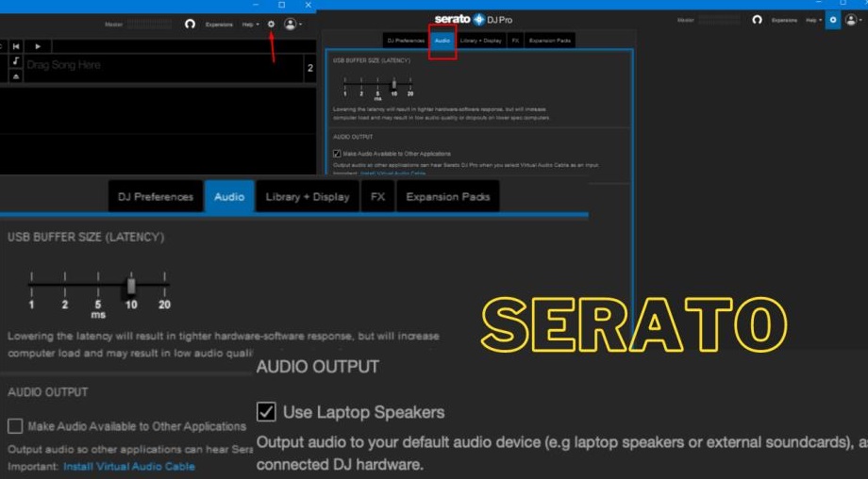This screenshot has height=479, width=868.
Task: Switch to the enlarged DJ Preferences tab
Action: tap(156, 197)
